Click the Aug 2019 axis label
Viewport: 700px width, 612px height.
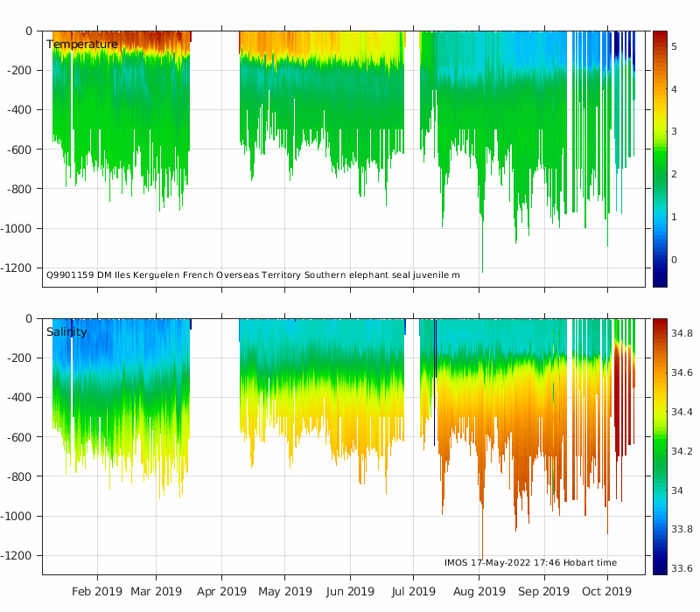pos(479,592)
